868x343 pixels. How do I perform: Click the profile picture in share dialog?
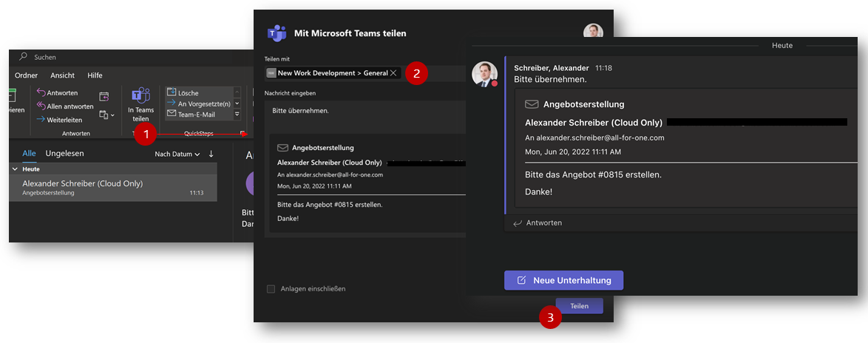click(593, 30)
